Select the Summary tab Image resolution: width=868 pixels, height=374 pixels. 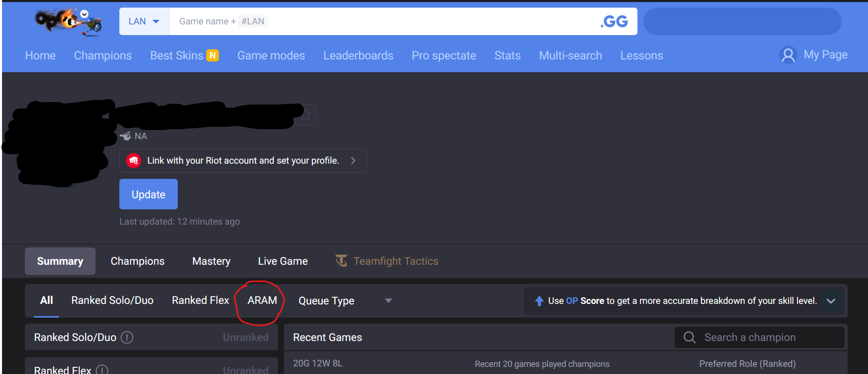(60, 261)
